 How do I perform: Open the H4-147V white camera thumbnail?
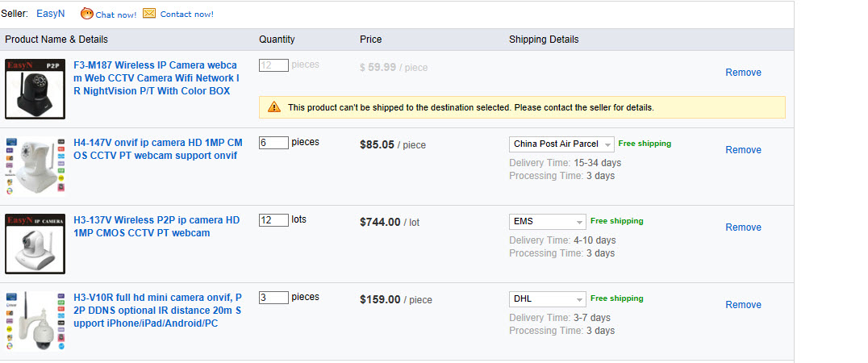(x=35, y=166)
